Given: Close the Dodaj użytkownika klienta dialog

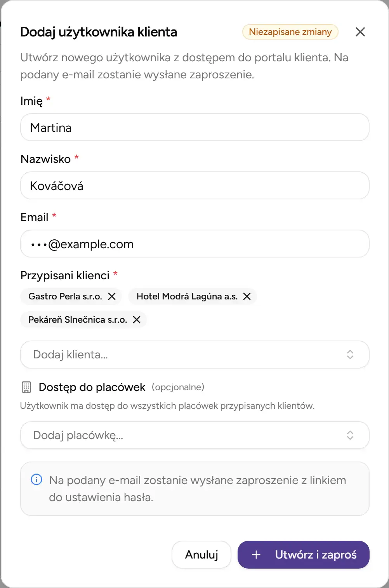Looking at the screenshot, I should point(360,32).
